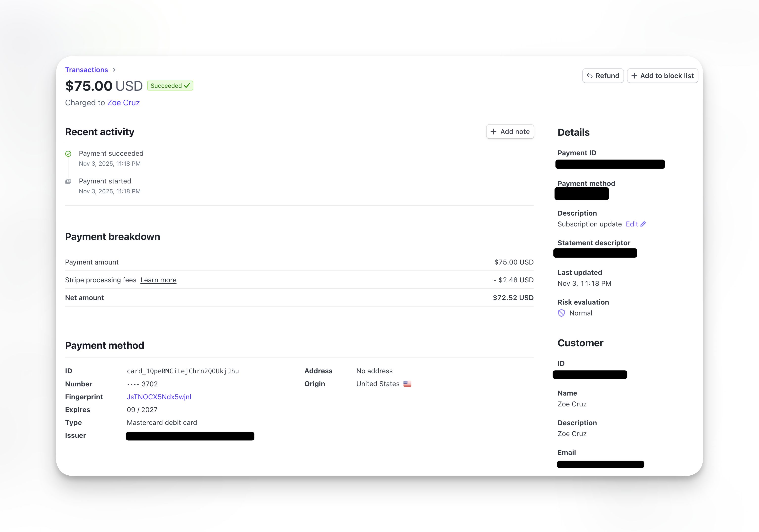Screen dimensions: 759x532
Task: Click the plus icon in Add to block list
Action: tap(634, 76)
